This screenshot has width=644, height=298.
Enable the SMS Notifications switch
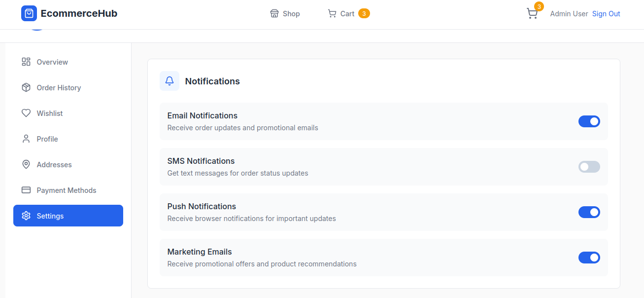(x=589, y=167)
